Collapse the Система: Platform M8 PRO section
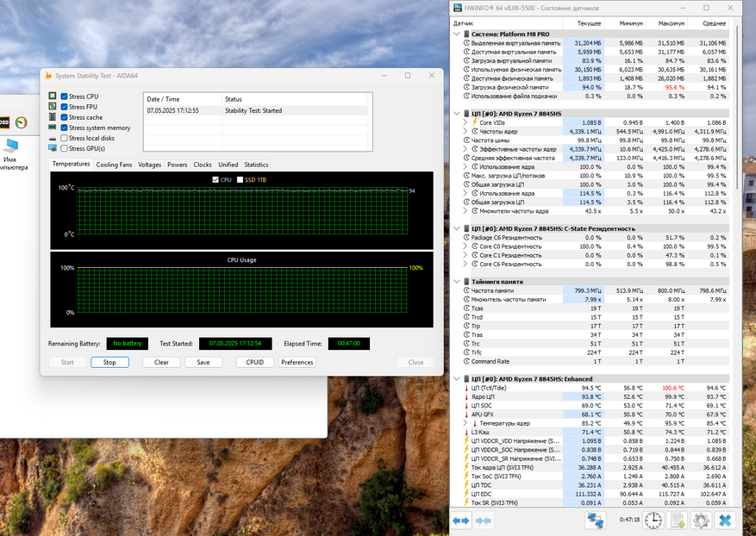This screenshot has height=536, width=756. (x=457, y=34)
